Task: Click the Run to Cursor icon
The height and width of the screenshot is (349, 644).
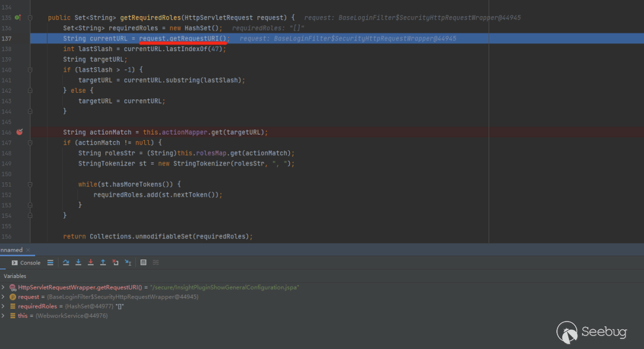Action: [128, 263]
